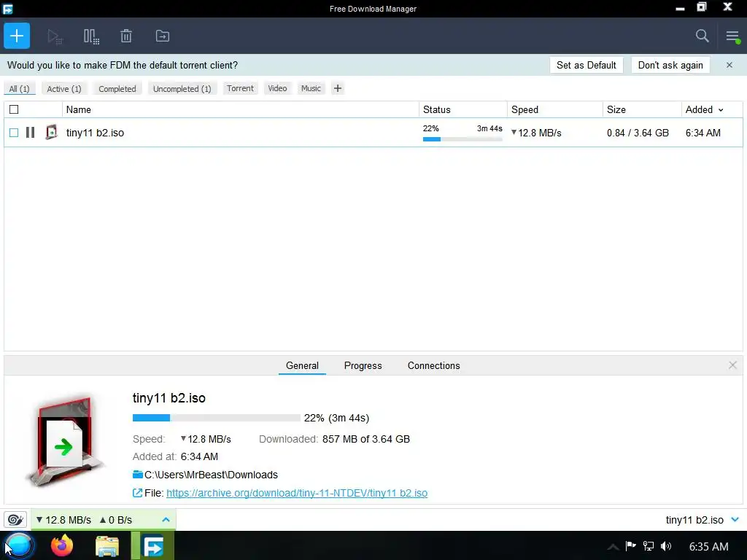Switch to the Progress details tab
This screenshot has height=560, width=747.
click(x=363, y=365)
